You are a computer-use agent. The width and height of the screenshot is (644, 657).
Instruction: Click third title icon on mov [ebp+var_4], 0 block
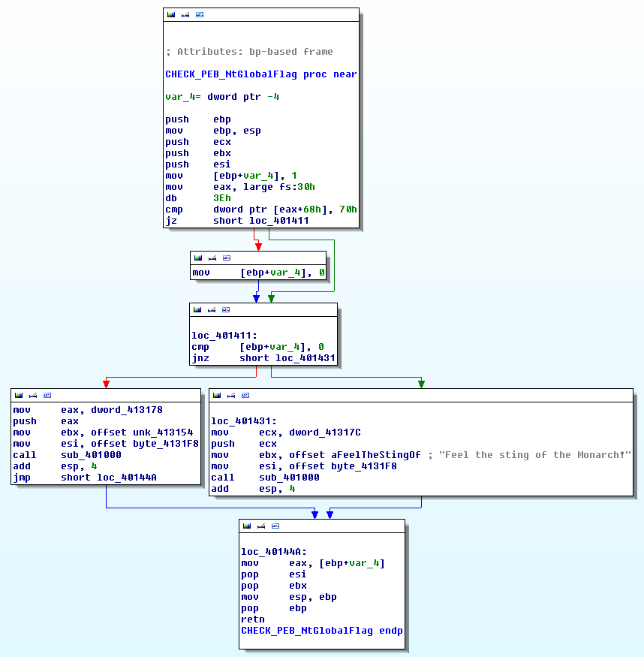click(x=226, y=258)
